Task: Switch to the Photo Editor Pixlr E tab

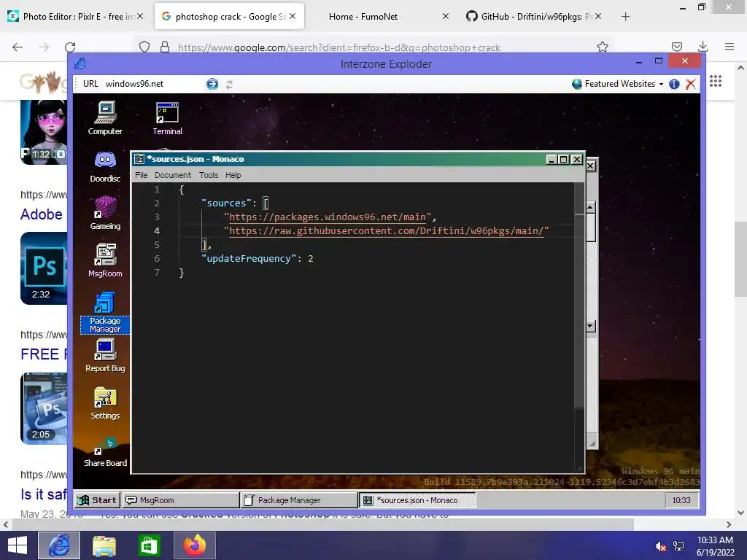Action: [77, 16]
